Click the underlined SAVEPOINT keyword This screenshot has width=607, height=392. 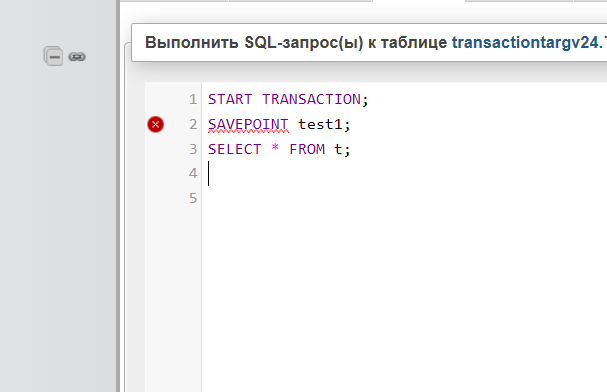(248, 124)
